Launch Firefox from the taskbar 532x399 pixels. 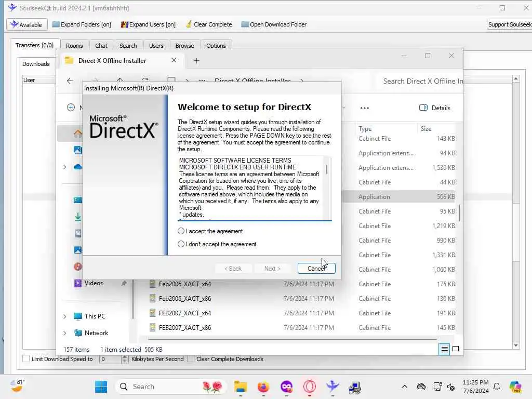[x=263, y=387]
